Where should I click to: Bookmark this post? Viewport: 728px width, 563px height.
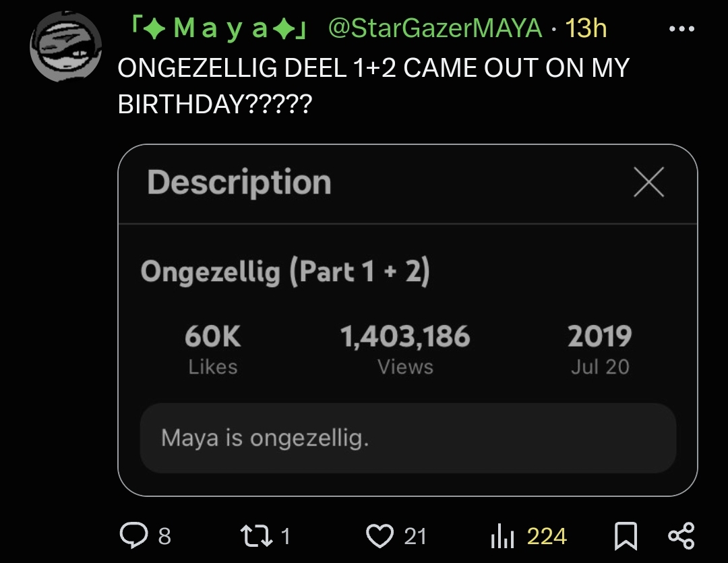pyautogui.click(x=626, y=536)
